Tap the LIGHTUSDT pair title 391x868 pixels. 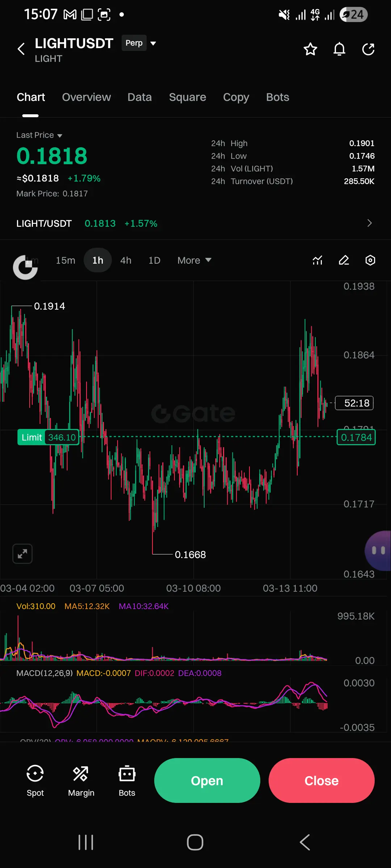tap(74, 43)
